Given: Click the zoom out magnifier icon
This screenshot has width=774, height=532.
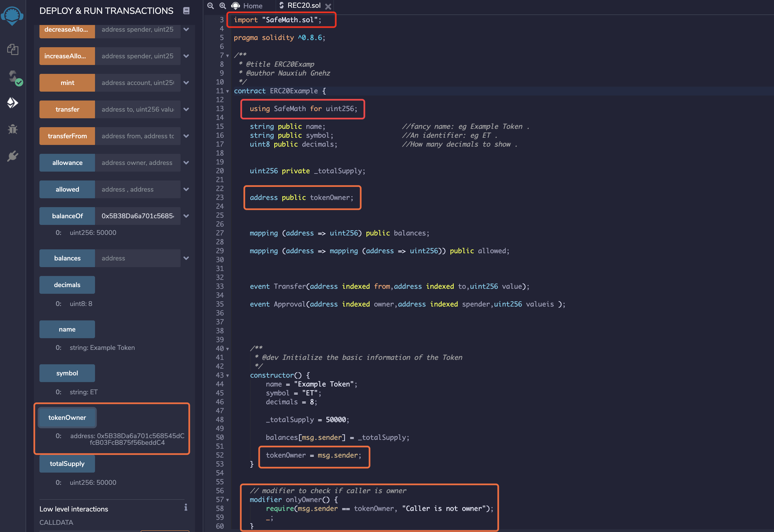Looking at the screenshot, I should pyautogui.click(x=210, y=6).
